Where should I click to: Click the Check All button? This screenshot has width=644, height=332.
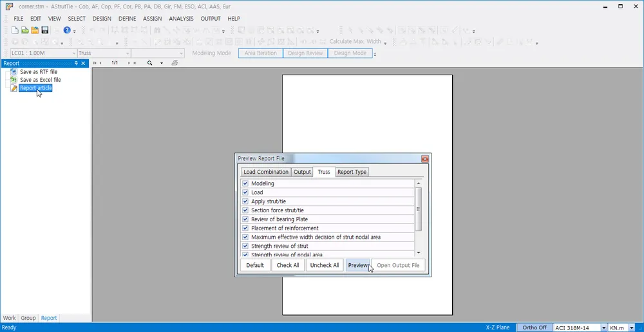pyautogui.click(x=288, y=265)
